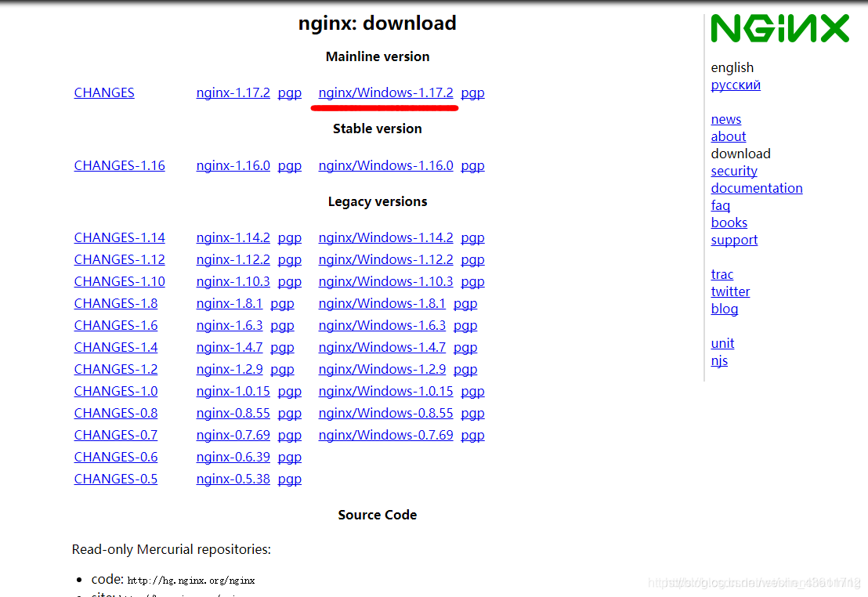Download nginx/Windows-1.17.2
This screenshot has width=868, height=597.
tap(386, 92)
